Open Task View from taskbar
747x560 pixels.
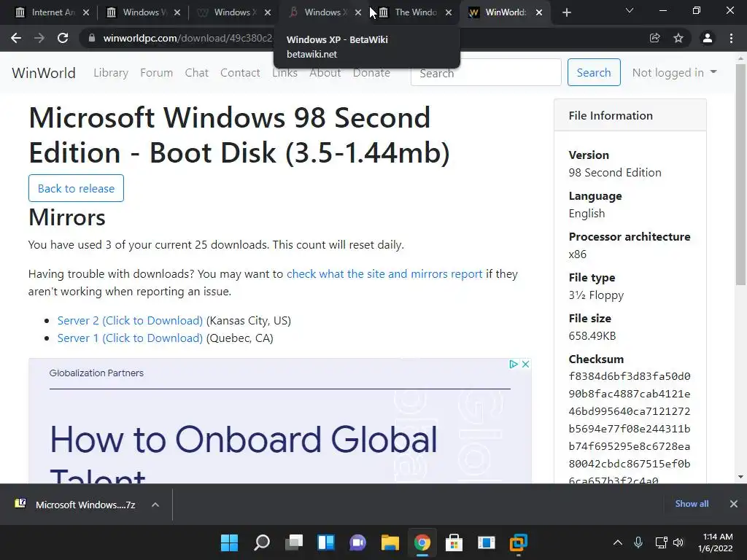pos(294,542)
